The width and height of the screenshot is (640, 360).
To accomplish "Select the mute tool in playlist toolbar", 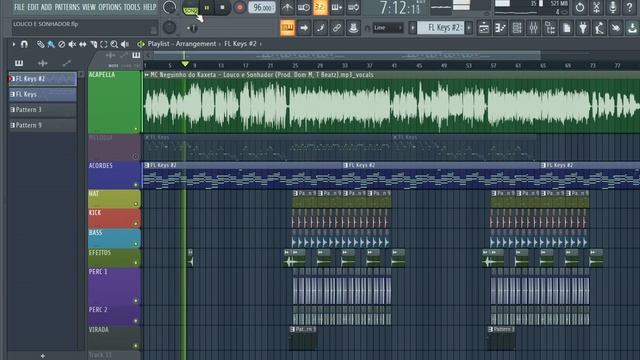I will [x=72, y=44].
